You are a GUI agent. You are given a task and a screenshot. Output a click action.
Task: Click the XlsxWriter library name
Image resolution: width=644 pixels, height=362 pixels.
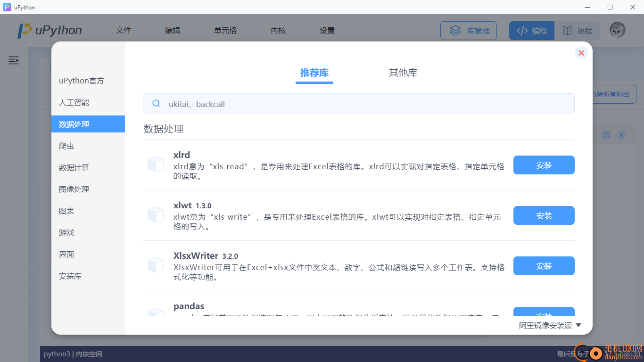click(x=196, y=256)
